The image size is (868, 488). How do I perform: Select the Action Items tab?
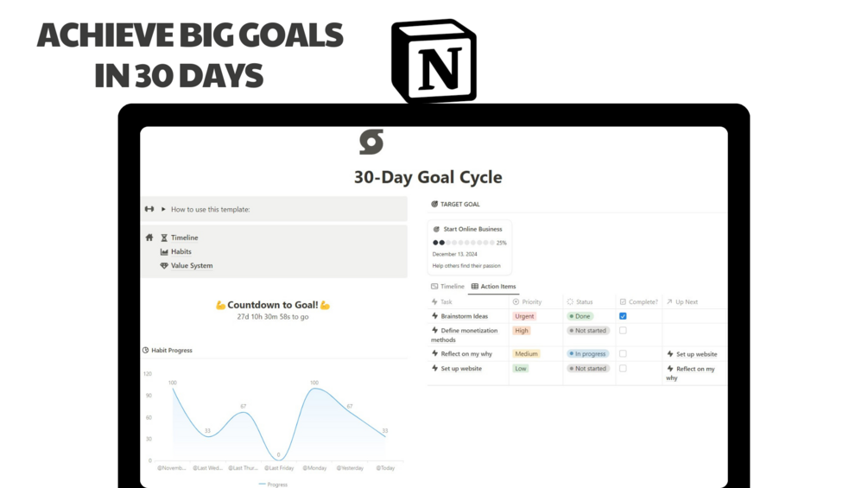point(493,287)
